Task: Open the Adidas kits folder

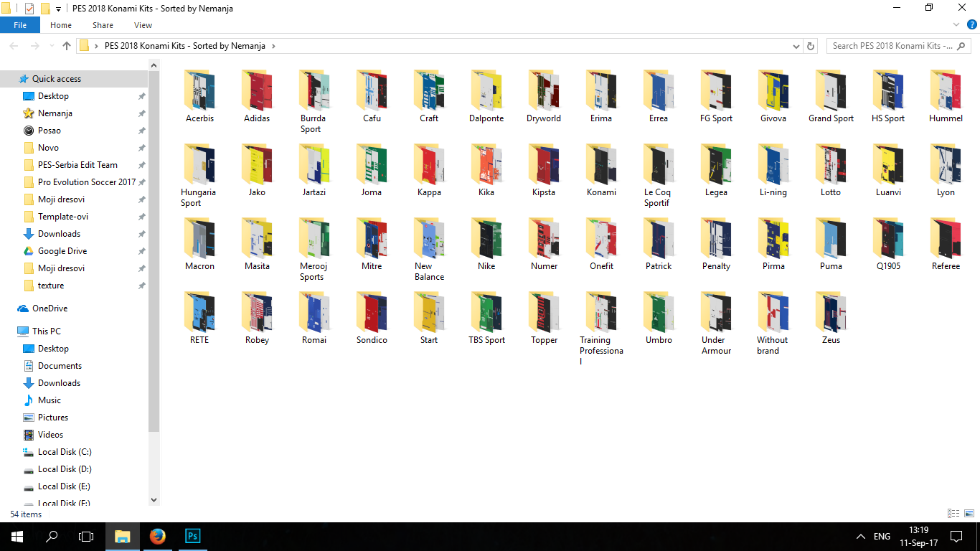Action: click(257, 97)
